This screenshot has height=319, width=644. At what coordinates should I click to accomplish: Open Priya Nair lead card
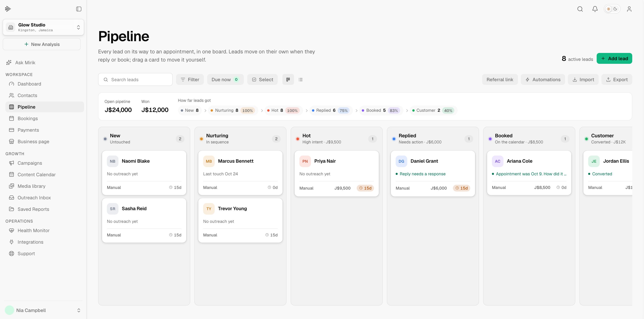pos(336,173)
